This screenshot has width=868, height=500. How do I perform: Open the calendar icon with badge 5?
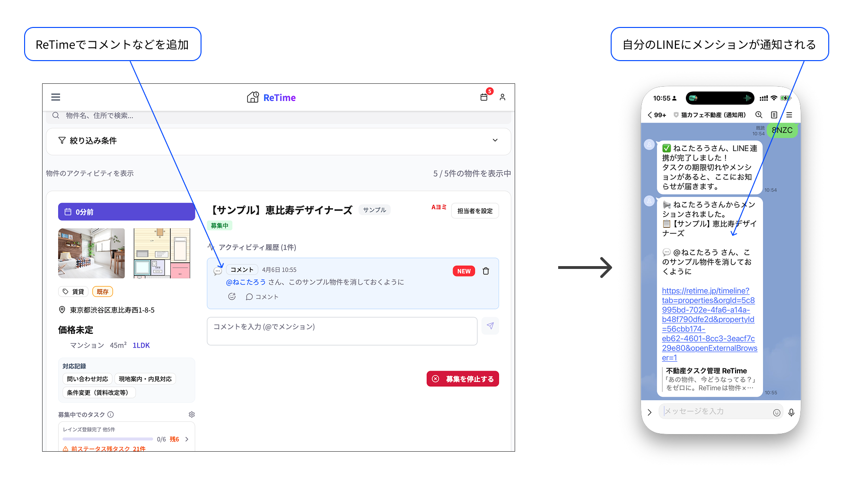point(484,97)
